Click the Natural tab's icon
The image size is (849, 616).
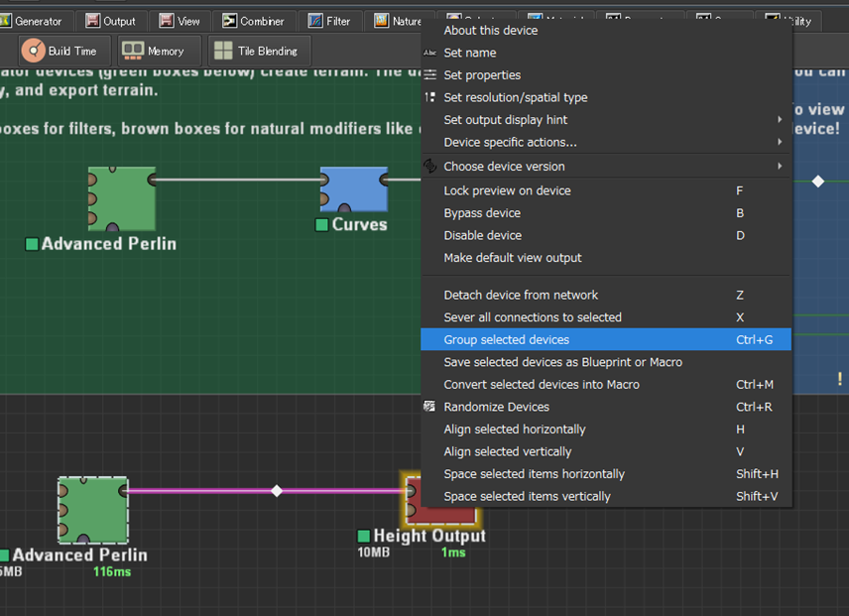(381, 21)
